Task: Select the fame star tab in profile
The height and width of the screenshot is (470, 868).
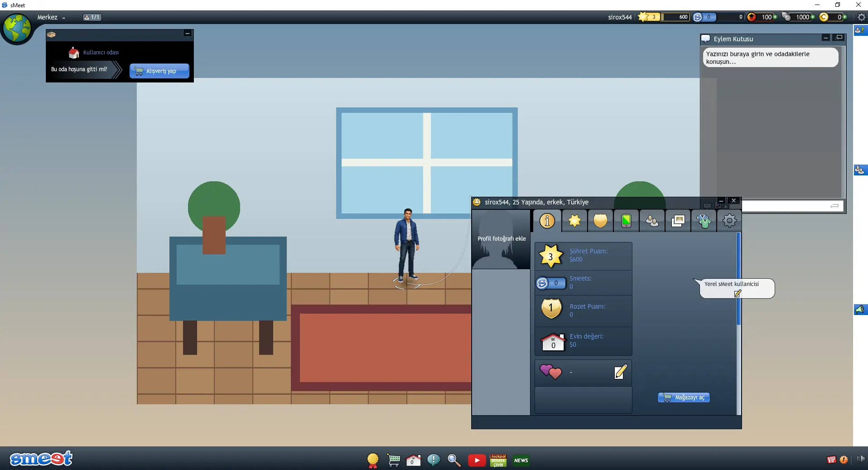Action: click(x=574, y=221)
